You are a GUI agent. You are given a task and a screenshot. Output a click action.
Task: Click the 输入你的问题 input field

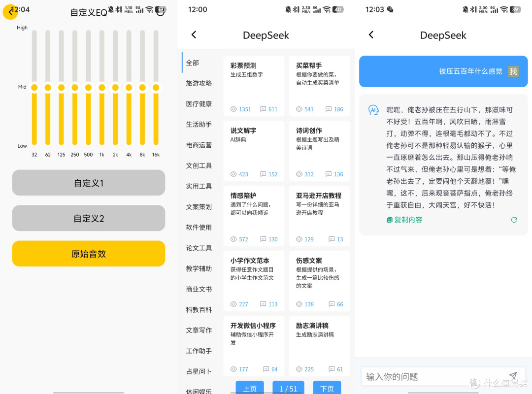tap(434, 376)
